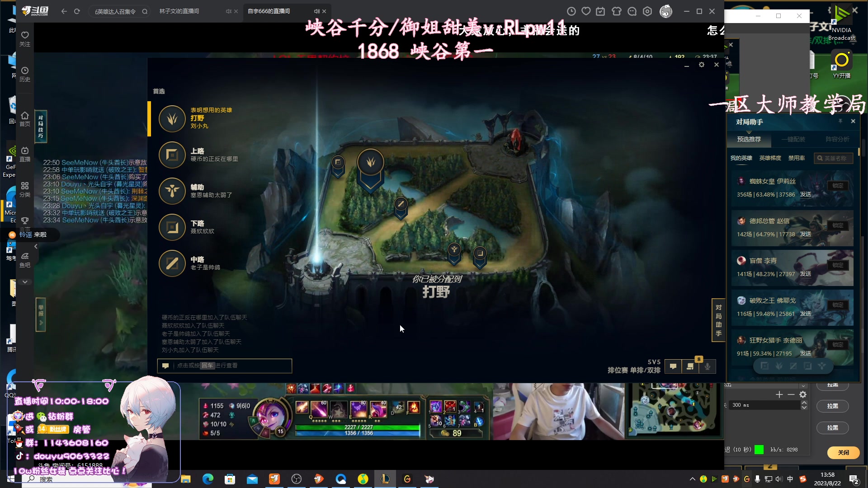Screen dimensions: 868x488
Task: Toggle the team chat bubble icon near 5V5
Action: [673, 366]
